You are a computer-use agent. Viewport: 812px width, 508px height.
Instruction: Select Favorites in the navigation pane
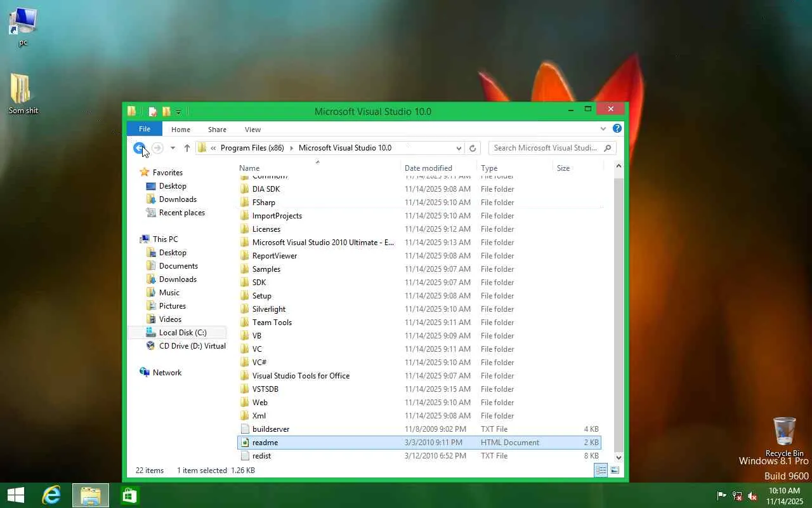tap(167, 173)
